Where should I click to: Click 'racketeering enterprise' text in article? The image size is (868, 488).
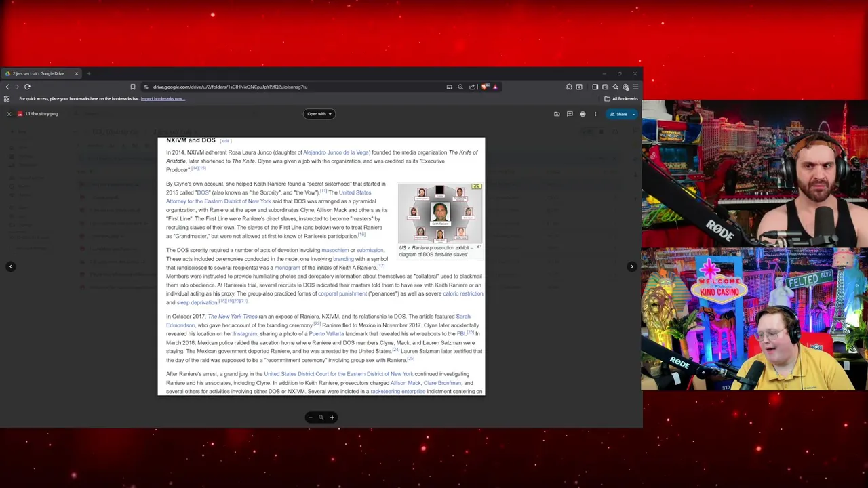tap(398, 392)
